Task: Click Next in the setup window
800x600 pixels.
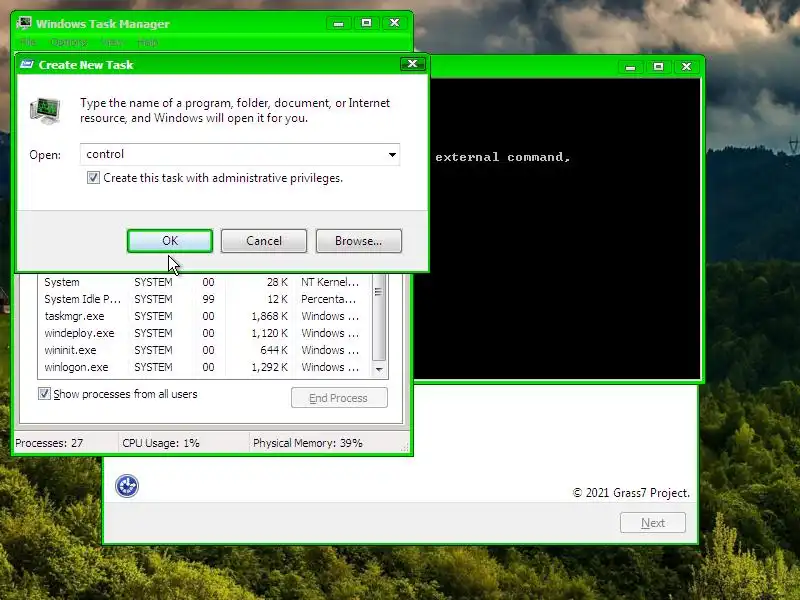Action: tap(653, 523)
